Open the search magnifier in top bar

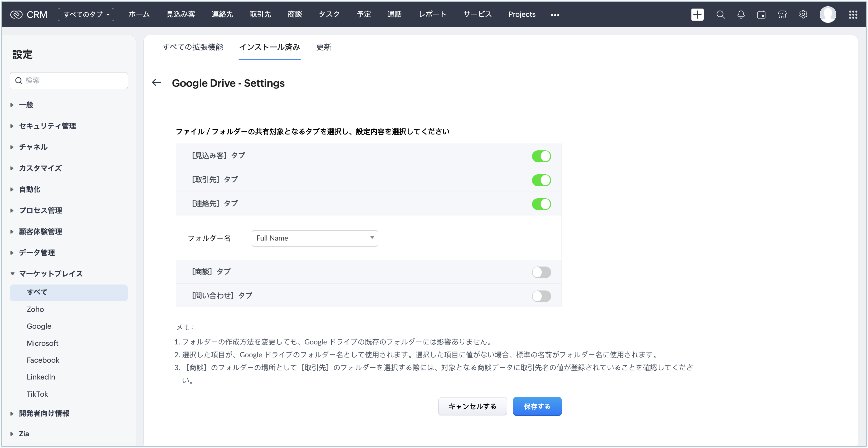pos(720,15)
